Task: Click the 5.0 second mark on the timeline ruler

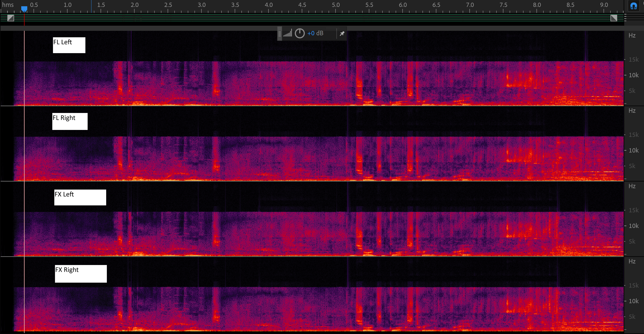Action: tap(336, 5)
